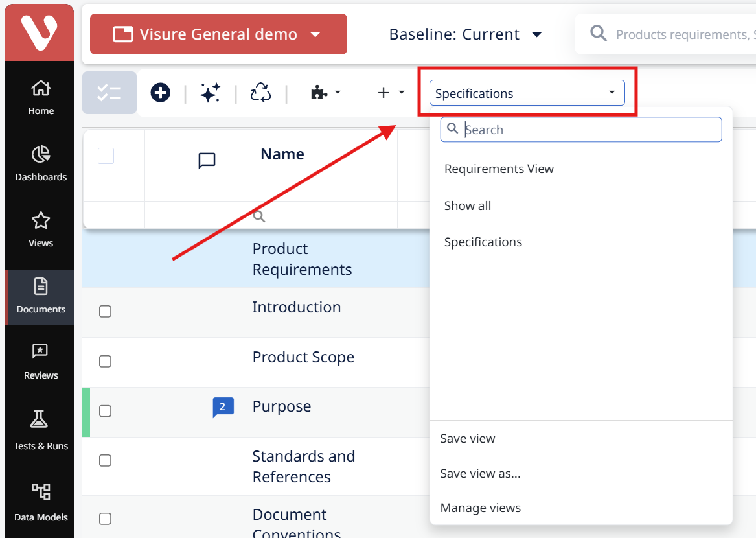The image size is (756, 538).
Task: Click the comment column icon
Action: pyautogui.click(x=207, y=160)
